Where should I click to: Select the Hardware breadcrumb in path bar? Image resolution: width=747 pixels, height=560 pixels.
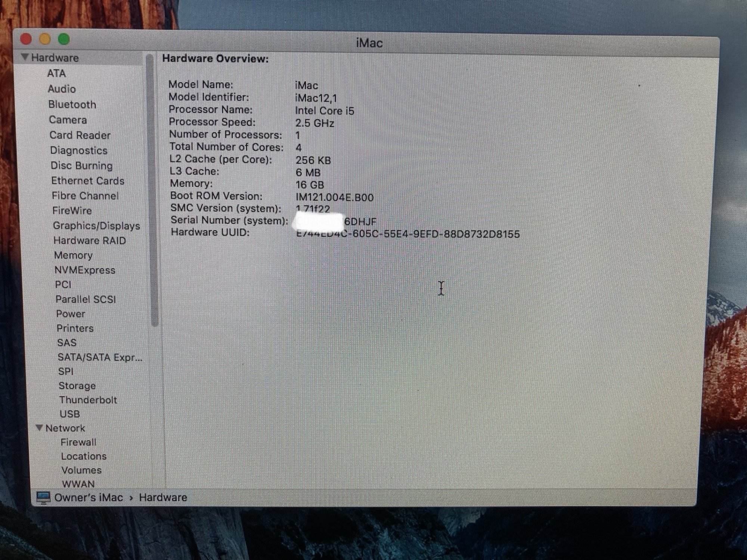tap(163, 498)
